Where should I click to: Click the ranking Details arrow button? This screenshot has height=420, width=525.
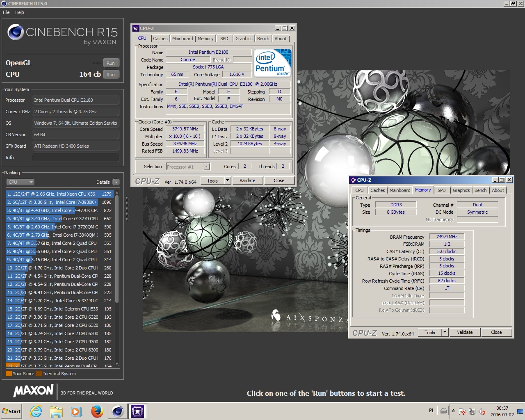[116, 182]
